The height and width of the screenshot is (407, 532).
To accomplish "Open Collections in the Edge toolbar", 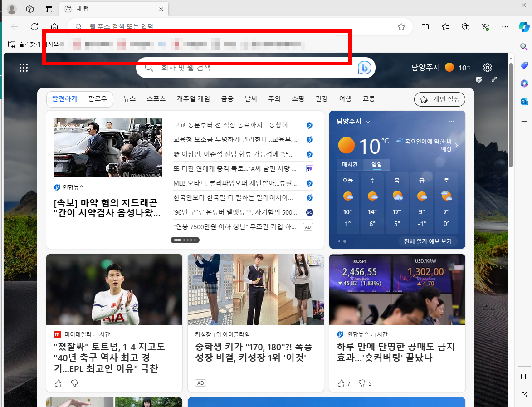I will click(x=465, y=27).
